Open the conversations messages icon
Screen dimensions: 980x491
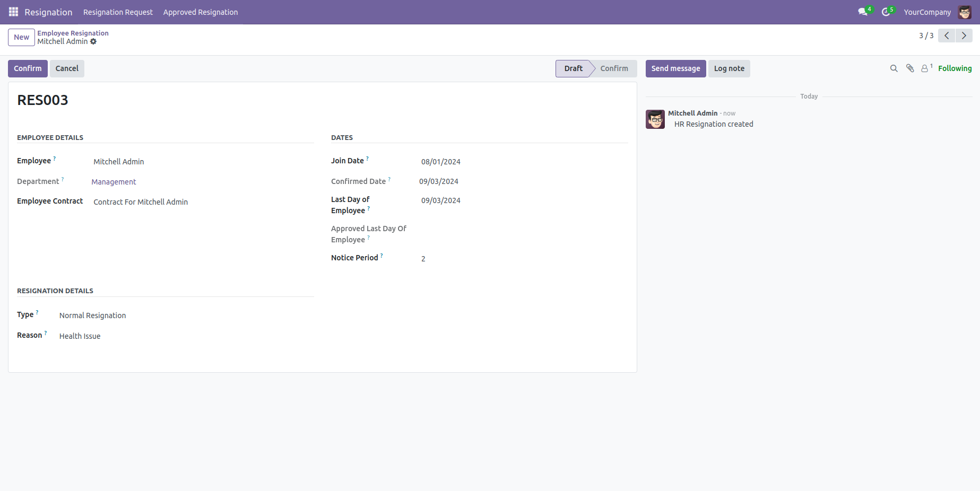coord(863,12)
